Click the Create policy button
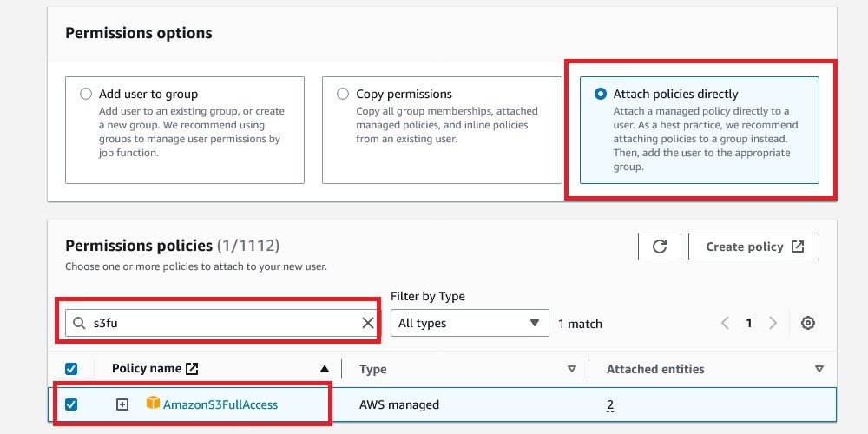The height and width of the screenshot is (434, 868). point(753,247)
